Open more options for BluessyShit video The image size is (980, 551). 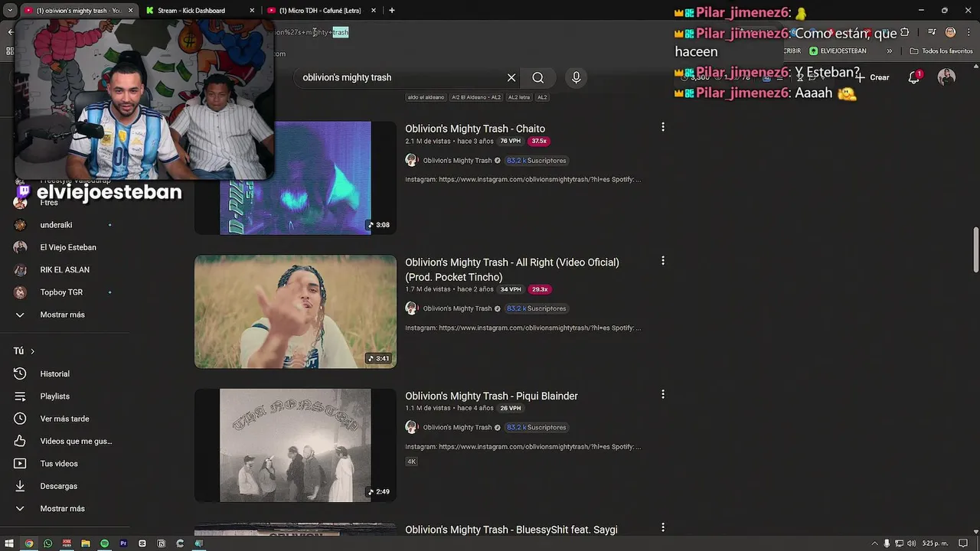pos(663,528)
